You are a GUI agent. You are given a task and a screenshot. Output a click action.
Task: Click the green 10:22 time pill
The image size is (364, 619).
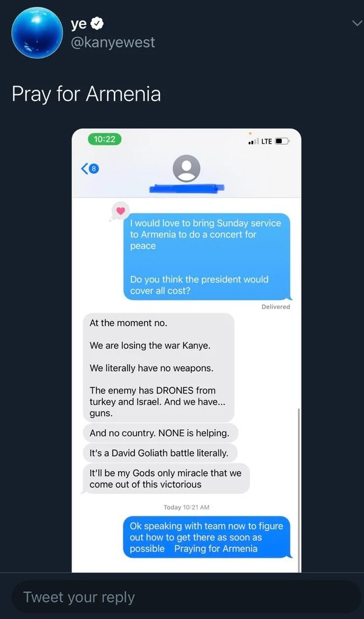[x=104, y=139]
